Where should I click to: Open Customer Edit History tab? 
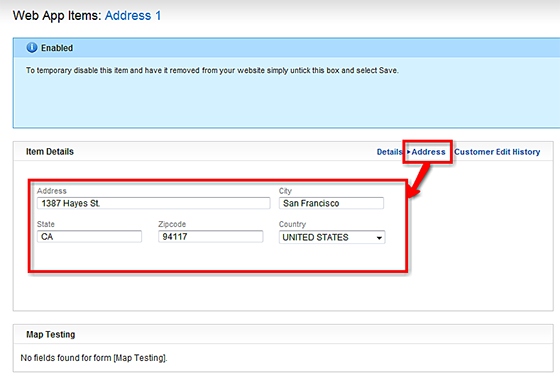(497, 152)
